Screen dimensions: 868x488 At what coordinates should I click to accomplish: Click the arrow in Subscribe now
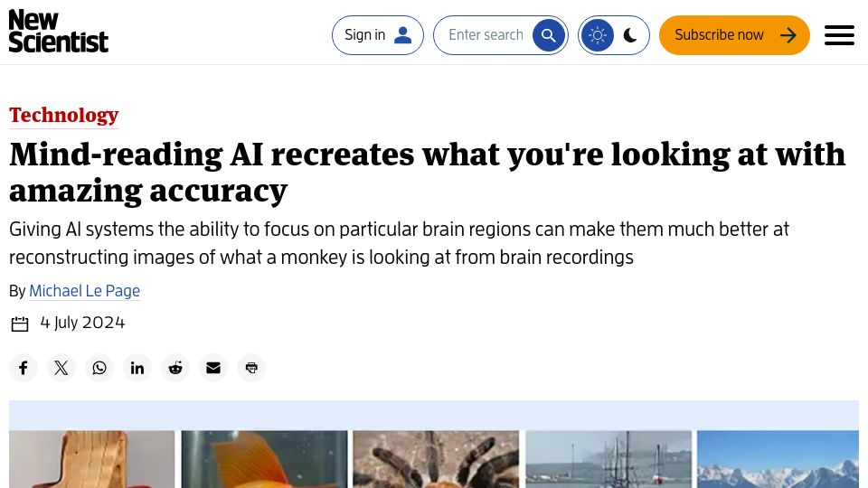tap(788, 35)
